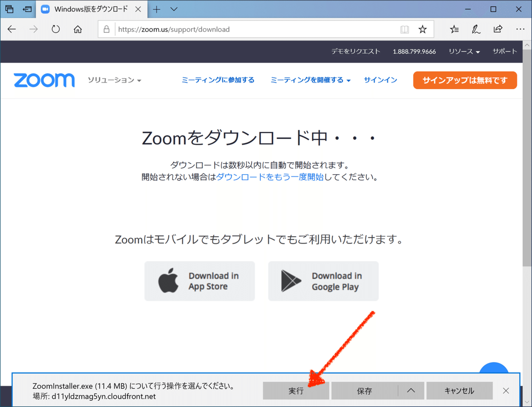This screenshot has height=407, width=532.
Task: Set these tabs aside icon
Action: point(27,9)
